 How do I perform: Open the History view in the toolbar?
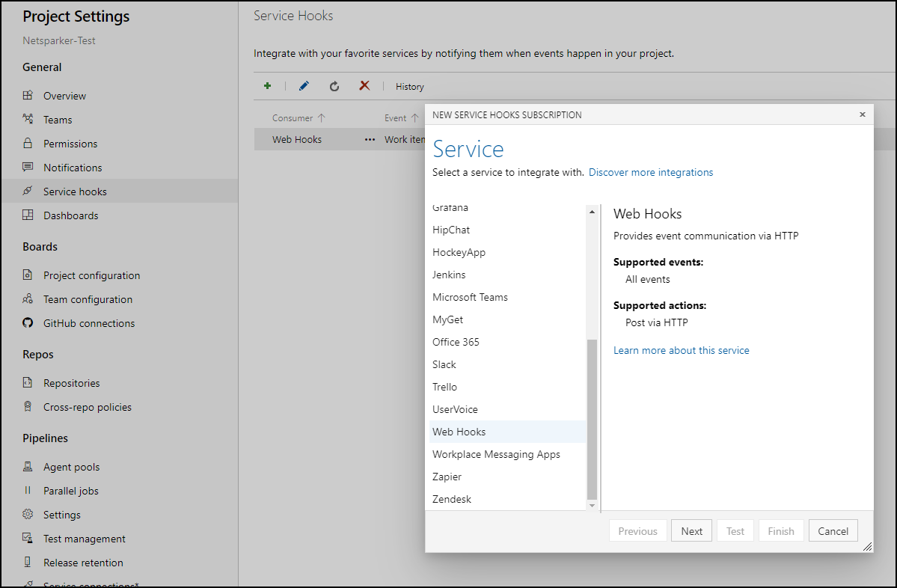[x=409, y=86]
